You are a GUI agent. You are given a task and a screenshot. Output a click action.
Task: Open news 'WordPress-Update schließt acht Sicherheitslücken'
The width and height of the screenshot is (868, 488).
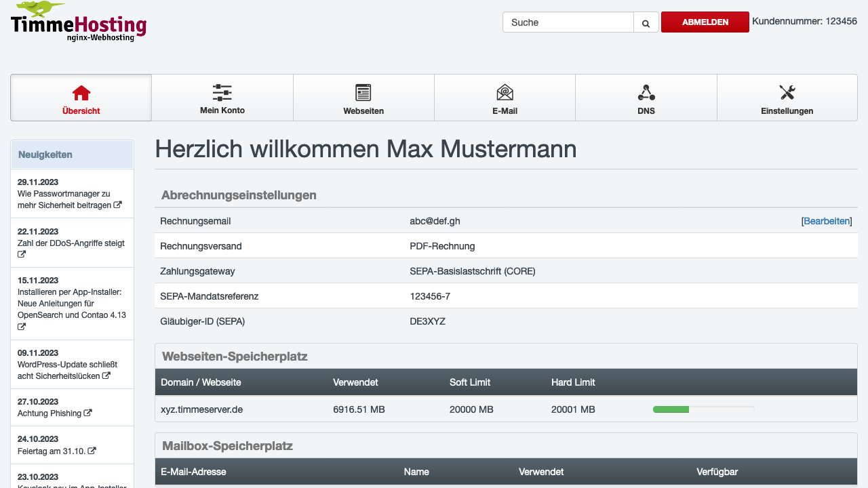tap(68, 369)
